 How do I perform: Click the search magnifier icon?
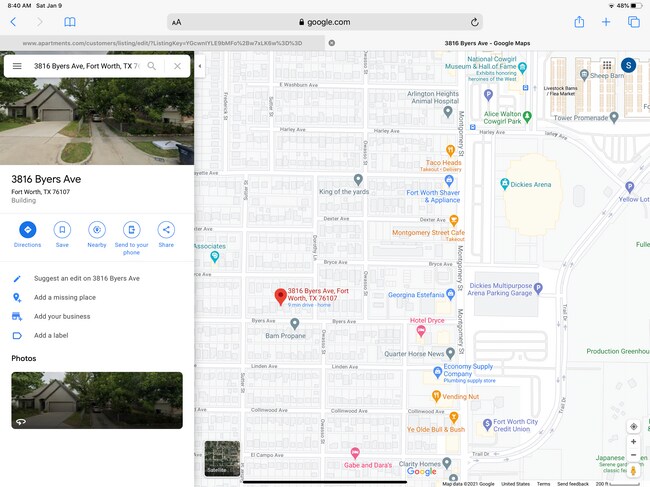[152, 66]
